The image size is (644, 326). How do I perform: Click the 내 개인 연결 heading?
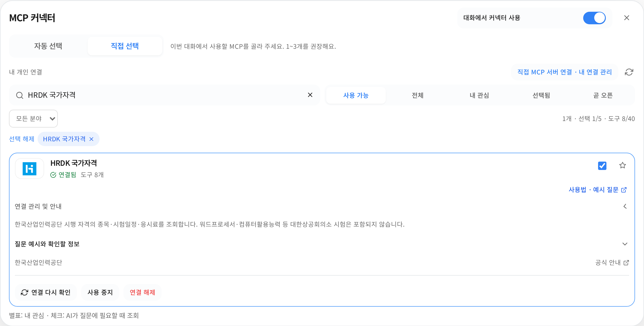click(25, 72)
